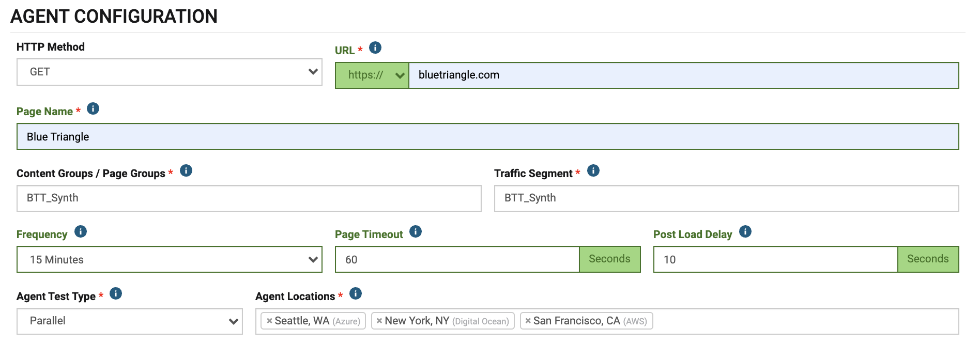Open the Post Load Delay info icon
Image resolution: width=980 pixels, height=344 pixels.
pyautogui.click(x=745, y=231)
